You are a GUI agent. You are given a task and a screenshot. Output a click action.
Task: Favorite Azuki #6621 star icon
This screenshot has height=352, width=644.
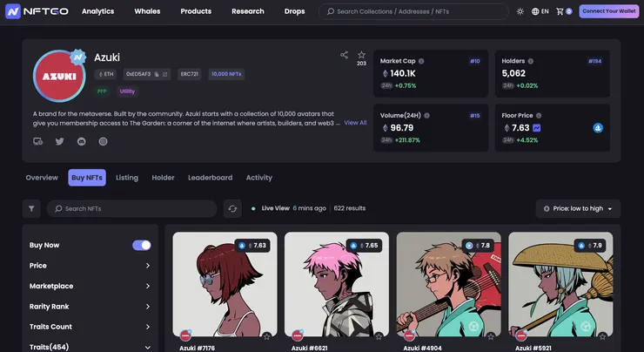(379, 337)
